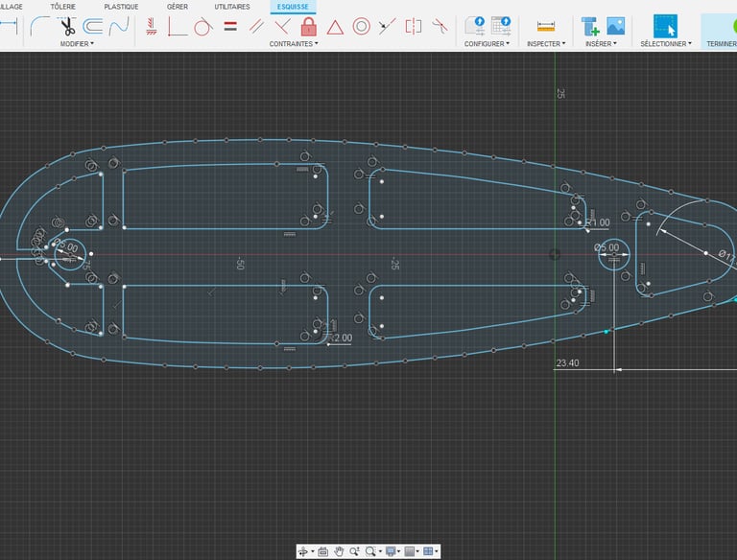Click the S-curve modify tool icon
Viewport: 737px width, 560px height.
(x=118, y=26)
